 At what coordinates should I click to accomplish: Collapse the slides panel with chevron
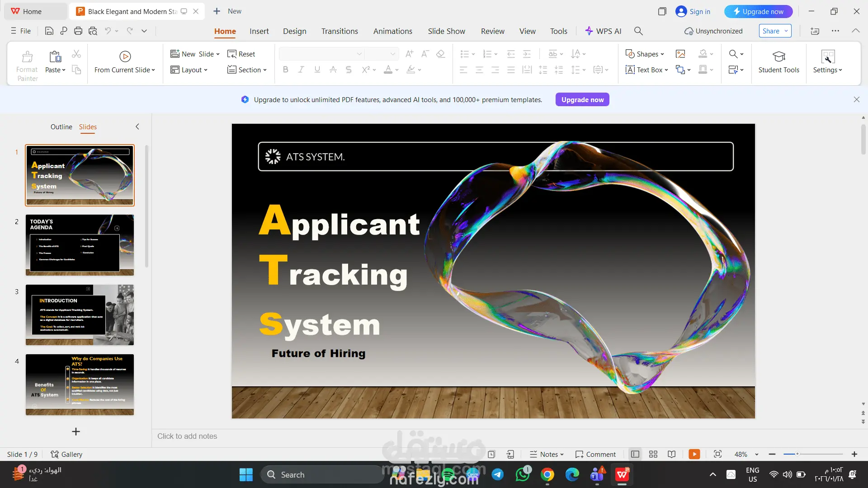[137, 127]
